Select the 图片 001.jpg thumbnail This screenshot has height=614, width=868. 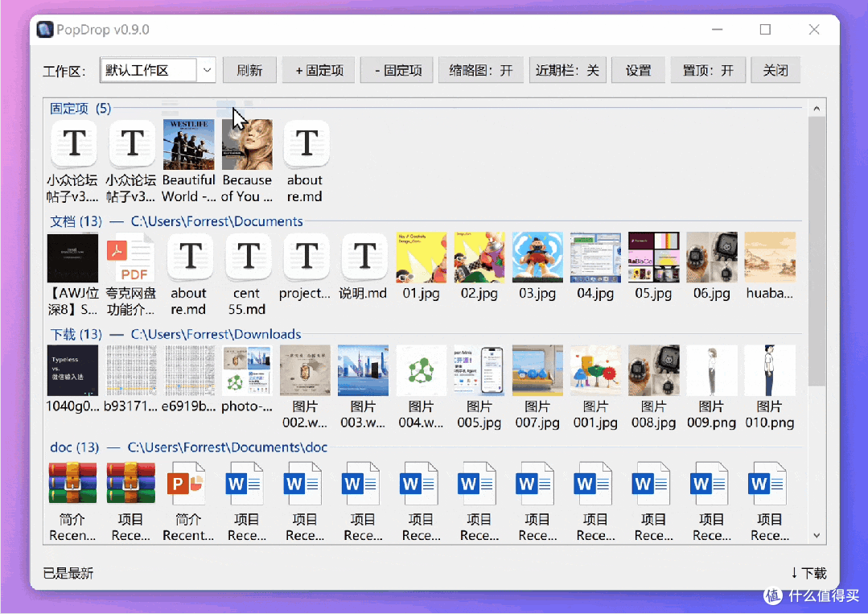[595, 370]
